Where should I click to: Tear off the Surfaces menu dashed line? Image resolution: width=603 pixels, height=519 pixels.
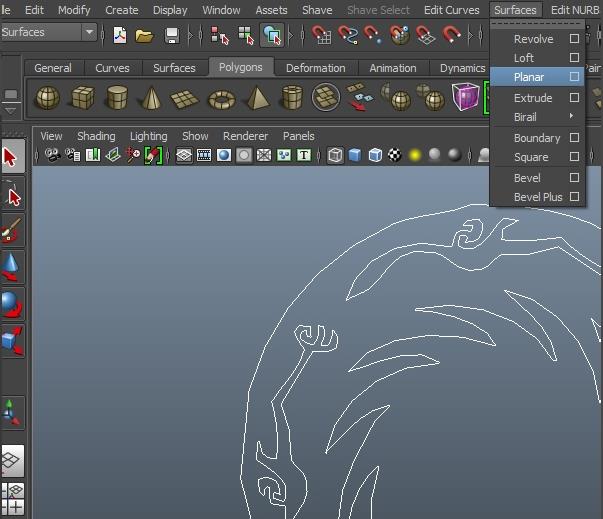coord(537,24)
